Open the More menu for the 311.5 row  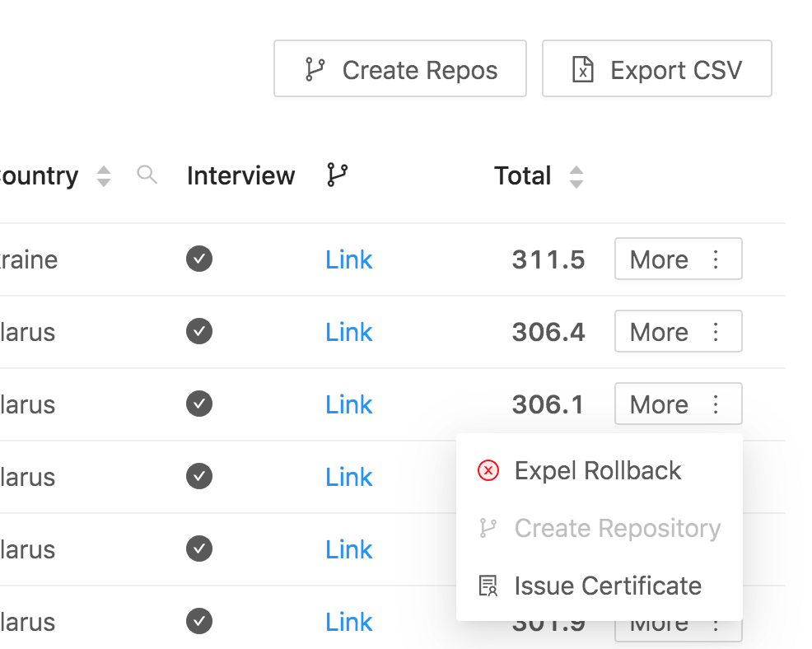coord(678,259)
